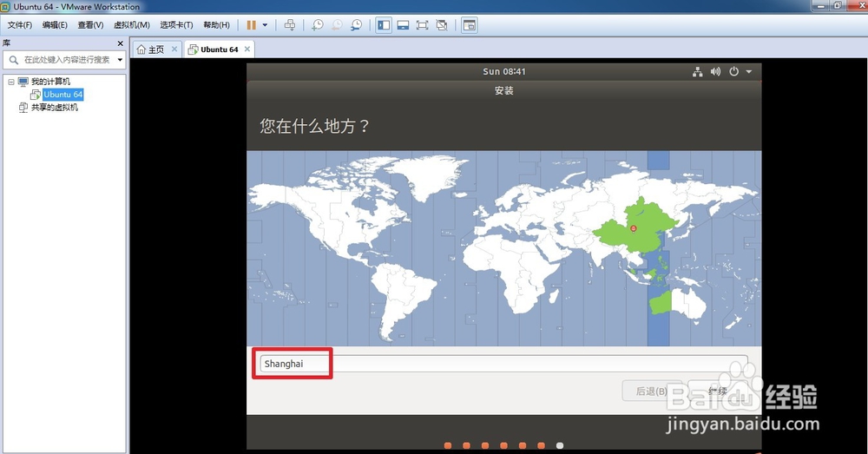Image resolution: width=868 pixels, height=454 pixels.
Task: Open the power options dropdown beside pause
Action: 265,25
